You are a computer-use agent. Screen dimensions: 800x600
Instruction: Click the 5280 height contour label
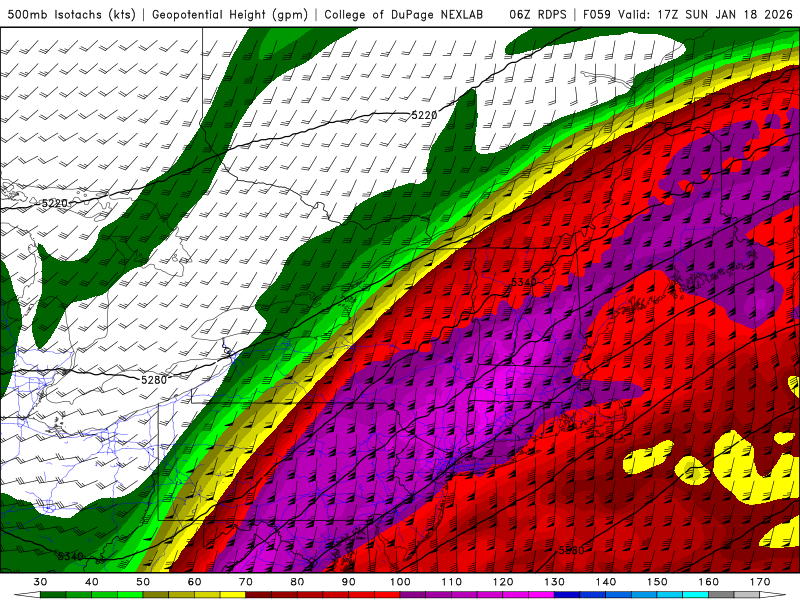(x=154, y=380)
